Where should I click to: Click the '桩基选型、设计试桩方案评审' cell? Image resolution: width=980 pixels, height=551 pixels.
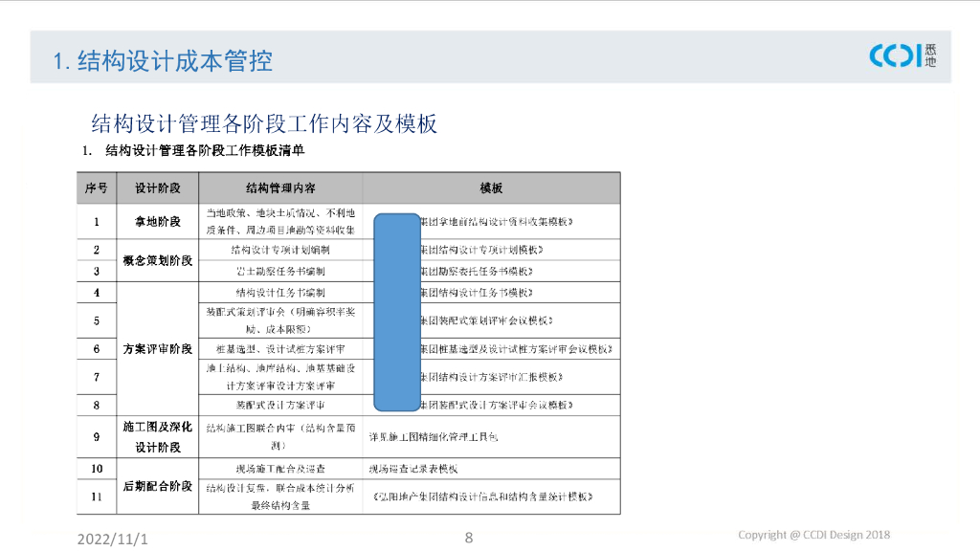point(280,349)
